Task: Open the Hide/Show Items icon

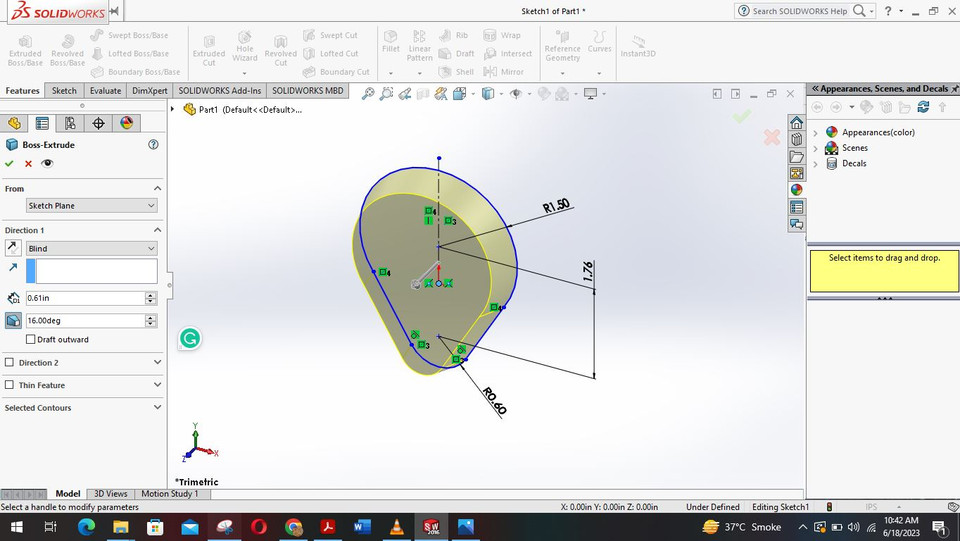Action: [x=516, y=94]
